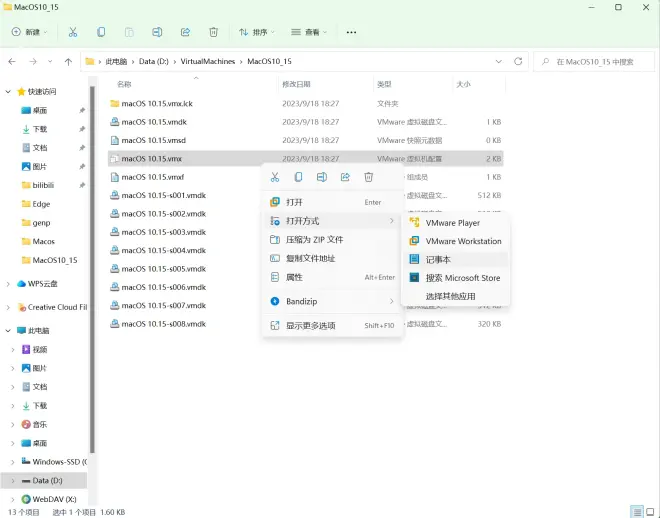Sort by the Date modified (修改日期) column header

pos(325,84)
